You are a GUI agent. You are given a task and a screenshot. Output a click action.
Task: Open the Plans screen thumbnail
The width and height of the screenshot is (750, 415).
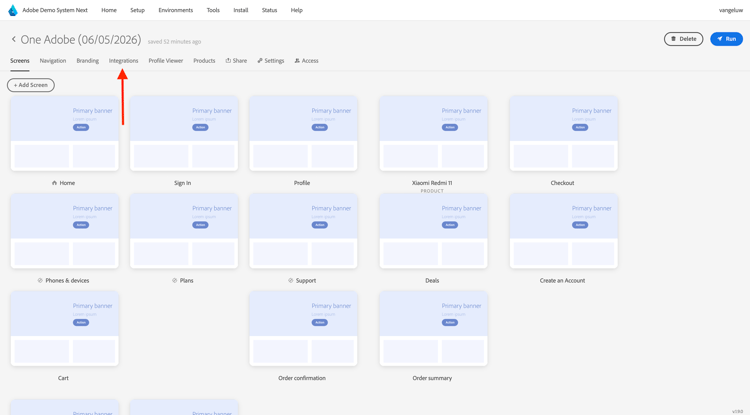[x=184, y=231]
